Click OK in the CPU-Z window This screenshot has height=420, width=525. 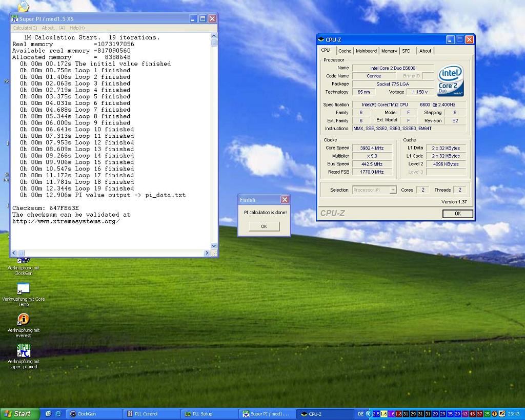point(458,214)
